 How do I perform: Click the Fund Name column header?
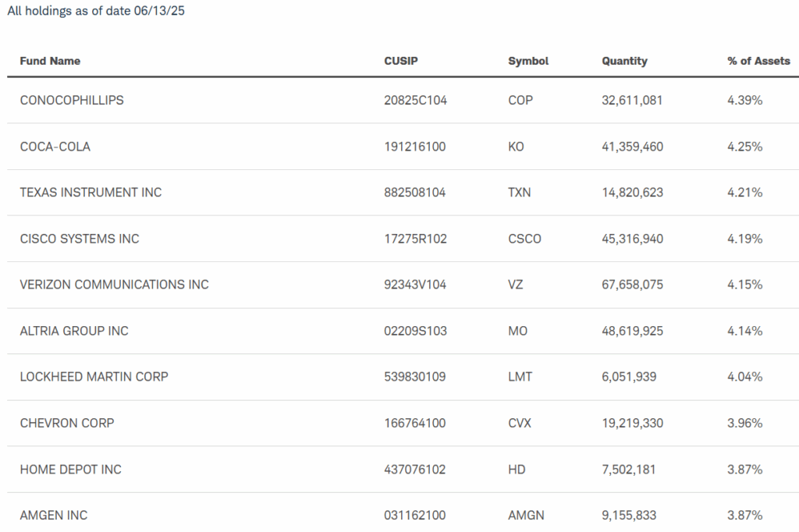click(x=50, y=61)
